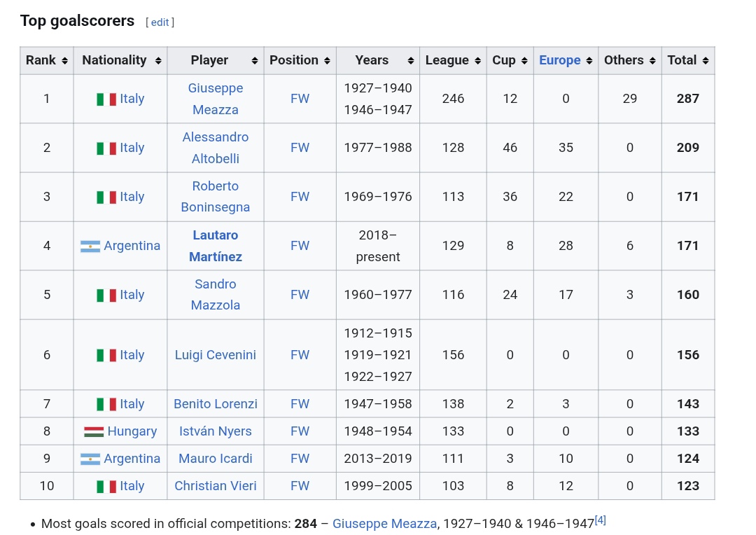Click Argentina flag in Lautaro Martínez row

(90, 246)
